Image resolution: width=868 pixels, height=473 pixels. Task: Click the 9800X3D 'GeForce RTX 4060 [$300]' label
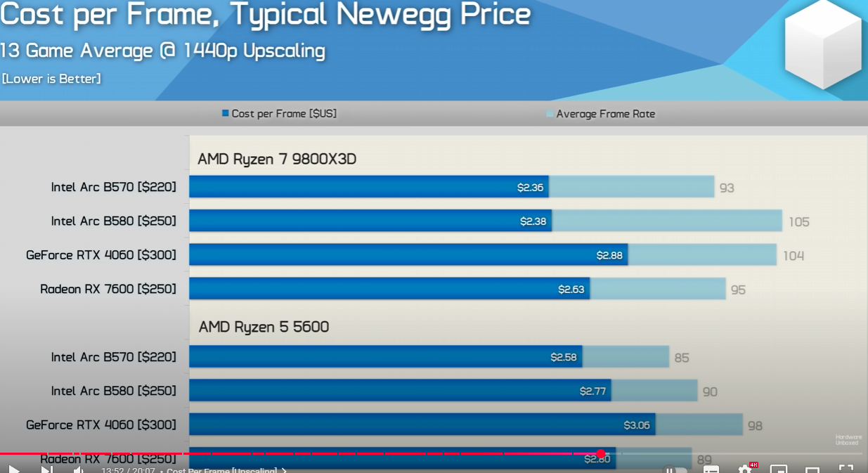pos(101,254)
